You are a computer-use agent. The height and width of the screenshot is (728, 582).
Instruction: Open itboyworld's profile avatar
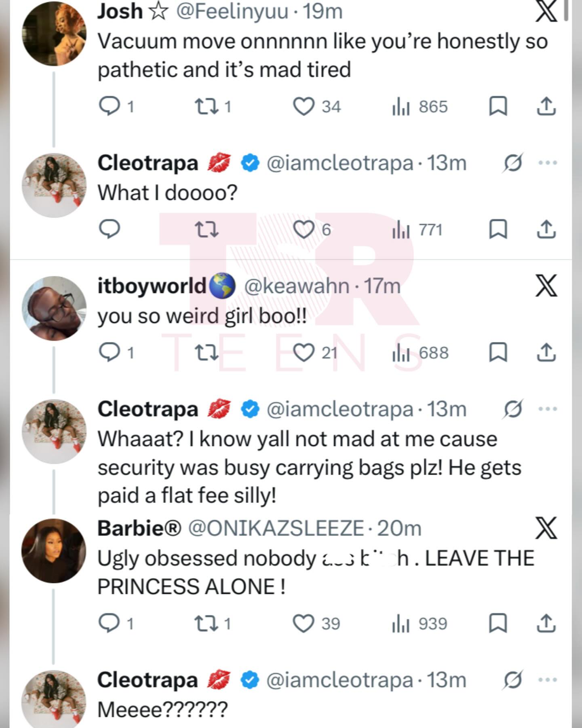point(54,308)
